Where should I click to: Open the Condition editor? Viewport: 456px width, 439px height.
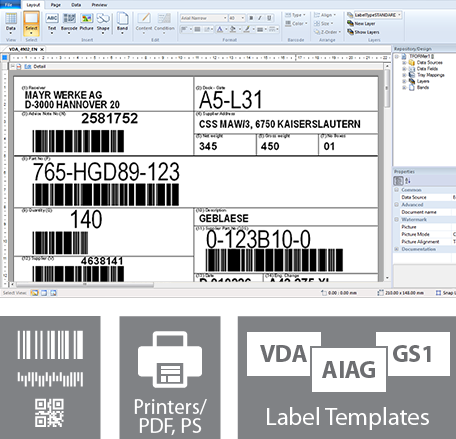pos(164,22)
